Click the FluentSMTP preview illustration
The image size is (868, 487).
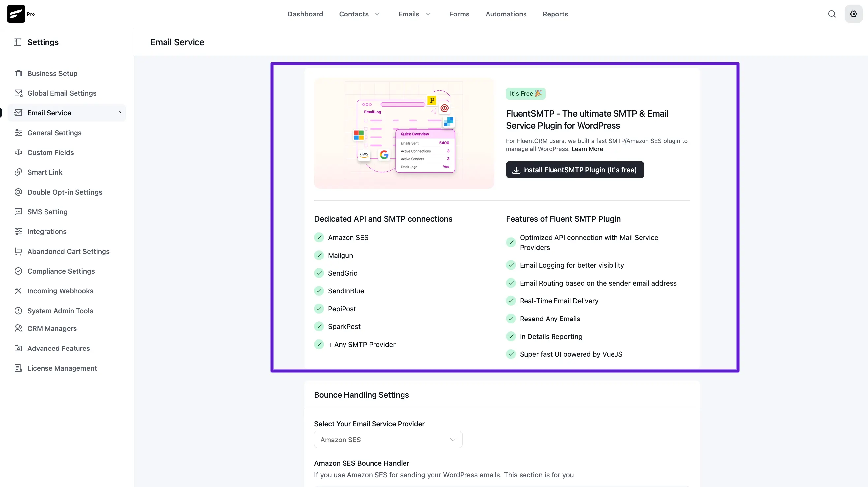[x=404, y=133]
